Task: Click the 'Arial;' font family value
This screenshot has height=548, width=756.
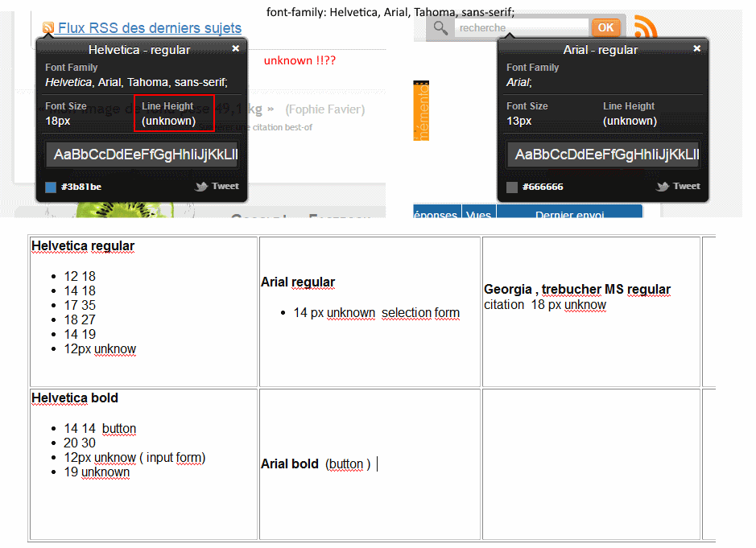Action: 518,82
